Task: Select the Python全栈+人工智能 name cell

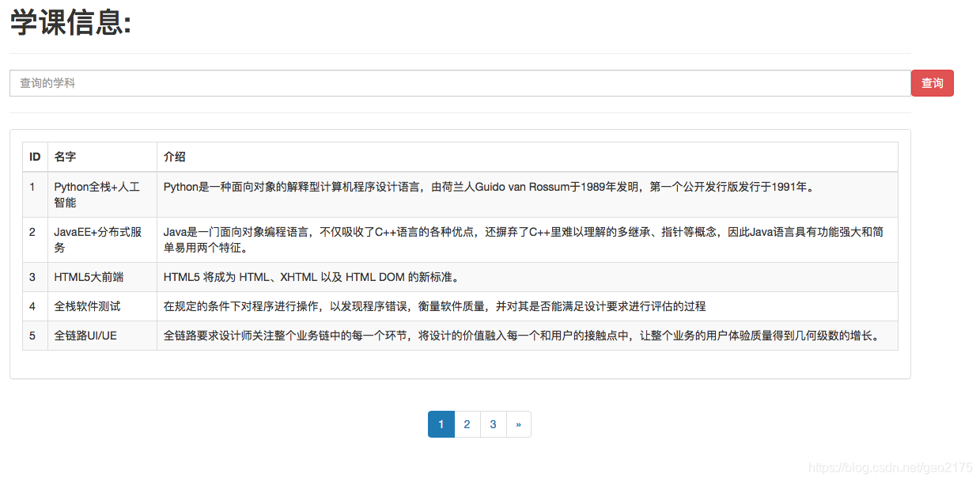Action: (102, 195)
